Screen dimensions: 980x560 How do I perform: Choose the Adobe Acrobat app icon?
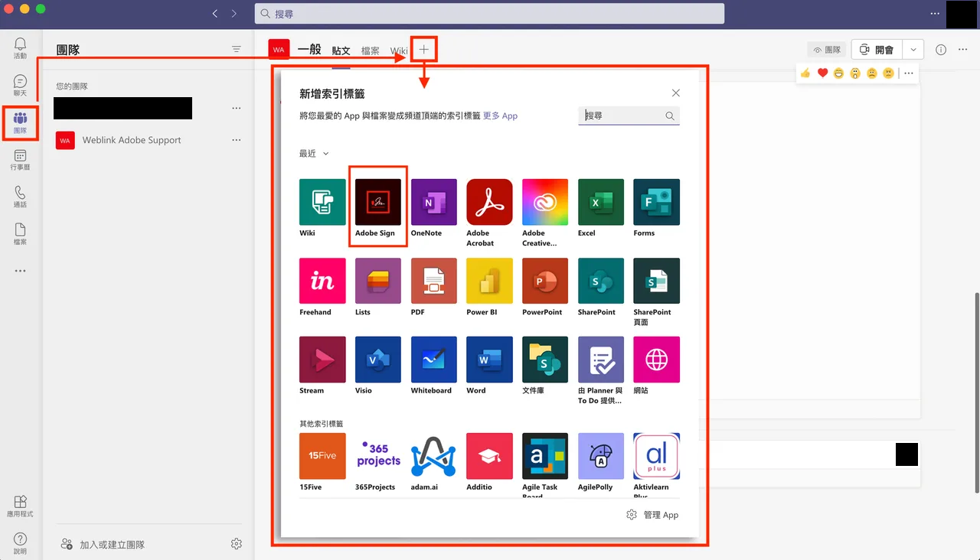pyautogui.click(x=489, y=202)
